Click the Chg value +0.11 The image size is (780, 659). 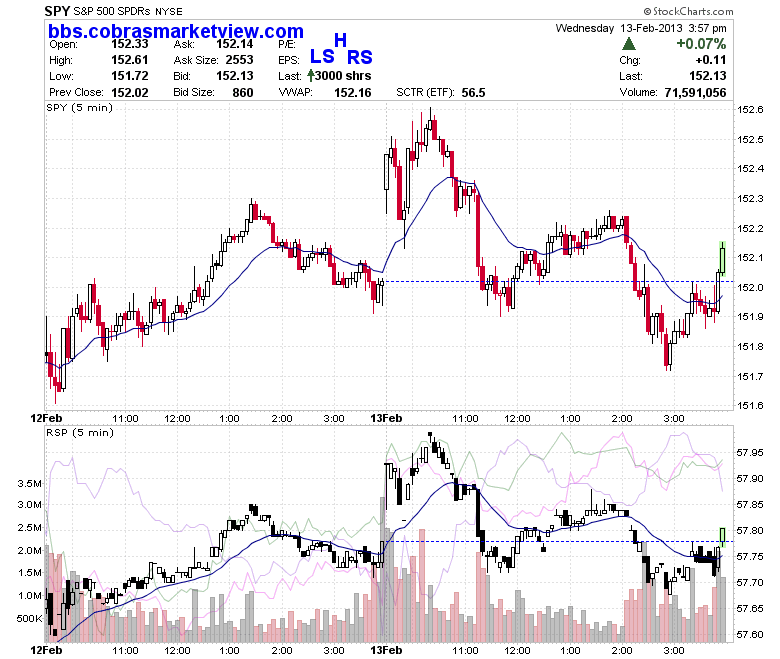[x=711, y=60]
